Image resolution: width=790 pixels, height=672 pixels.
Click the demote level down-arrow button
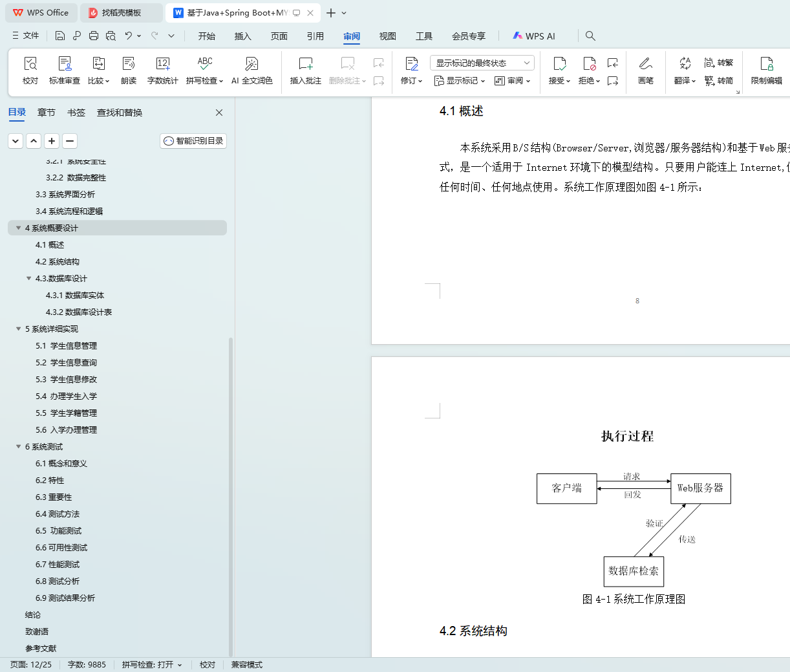click(16, 140)
